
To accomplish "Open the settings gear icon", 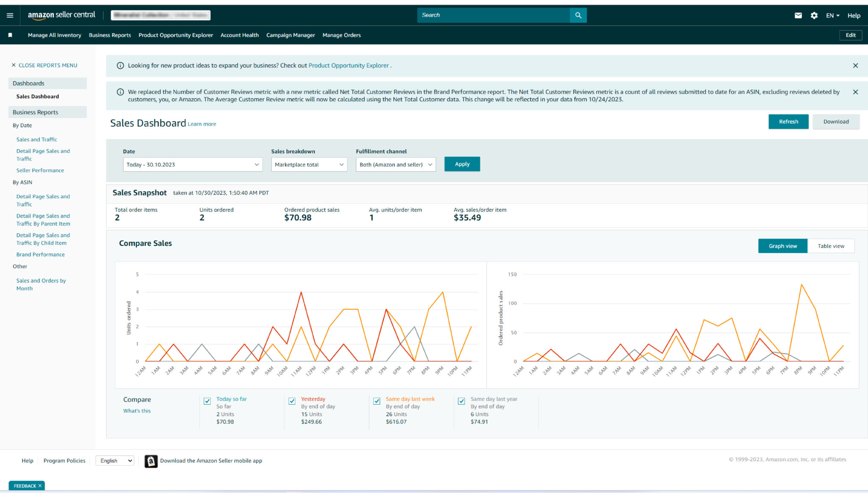I will tap(814, 15).
